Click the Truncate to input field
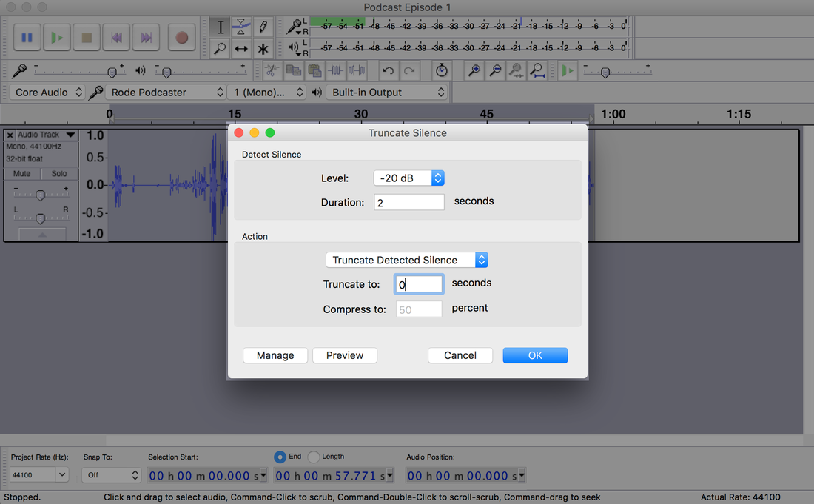The image size is (814, 504). (x=418, y=284)
